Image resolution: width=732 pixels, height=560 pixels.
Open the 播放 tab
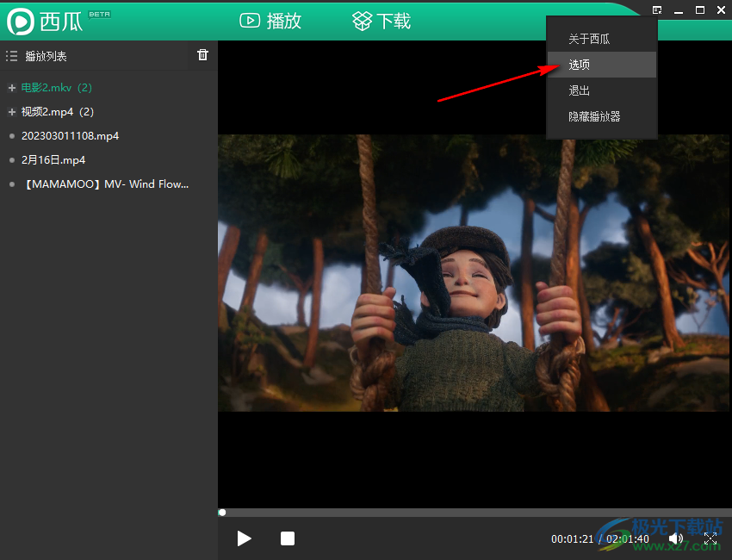[x=270, y=21]
